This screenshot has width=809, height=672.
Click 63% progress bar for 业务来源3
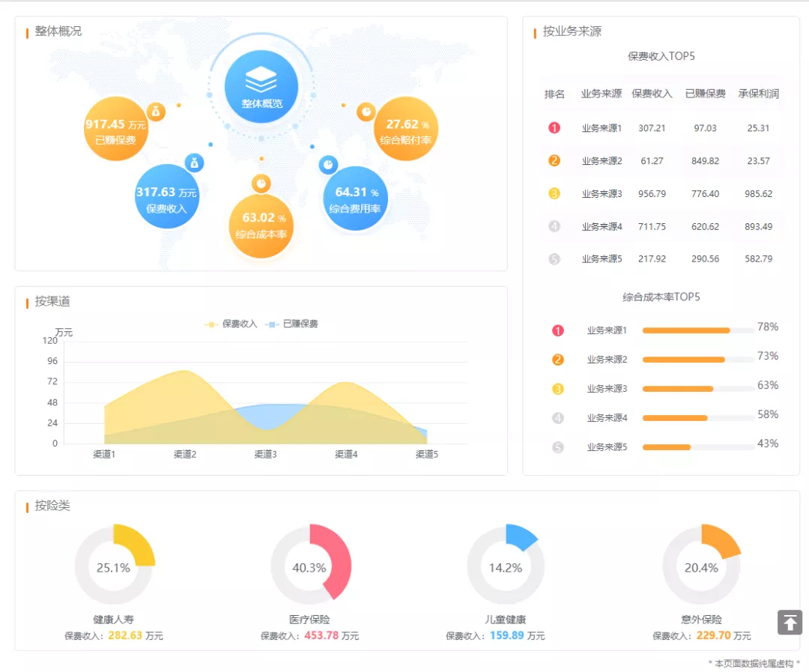pyautogui.click(x=698, y=389)
